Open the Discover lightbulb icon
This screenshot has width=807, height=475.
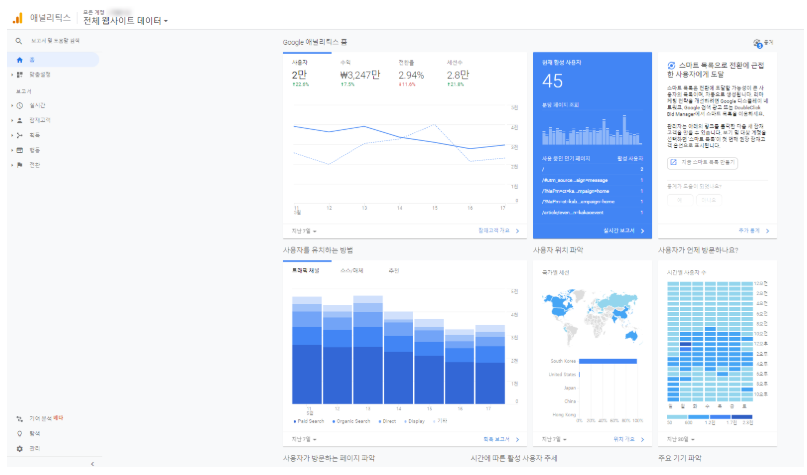20,434
